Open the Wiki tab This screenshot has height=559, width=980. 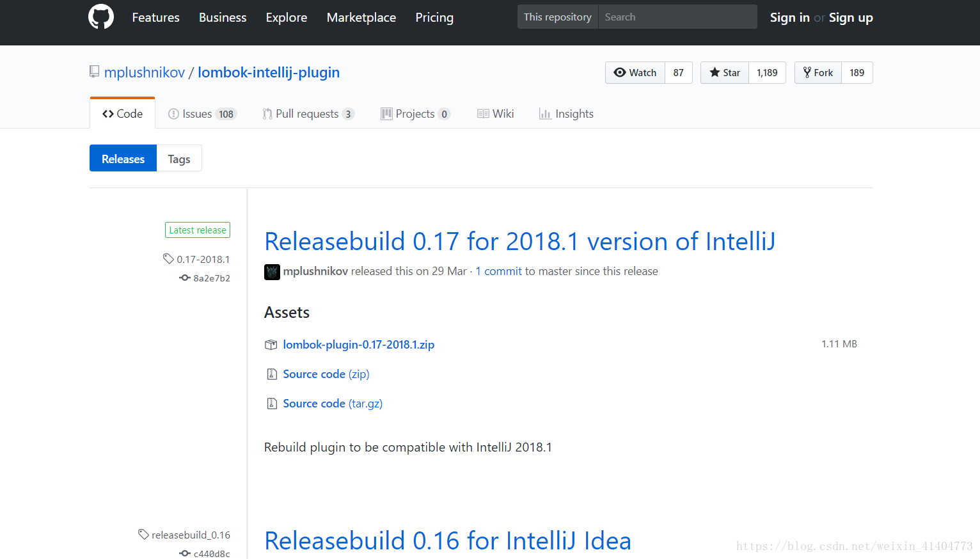click(496, 114)
